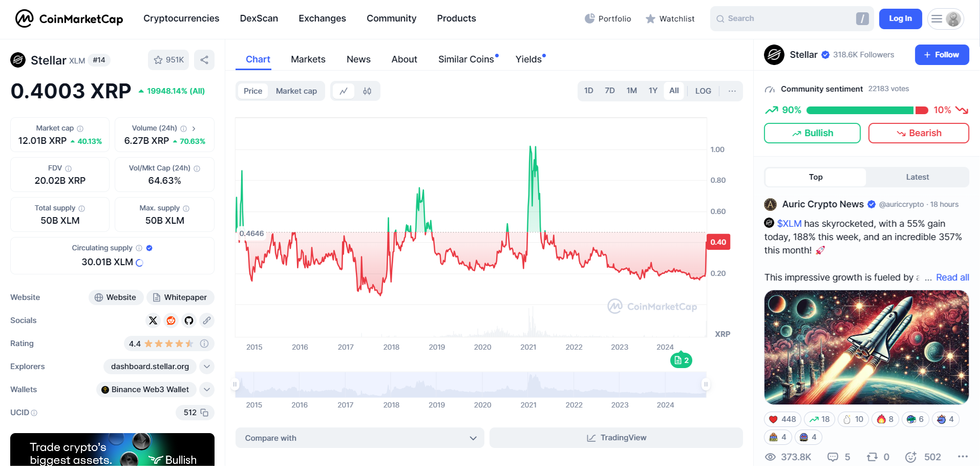
Task: Show Market cap info tooltip icon
Action: pos(80,128)
